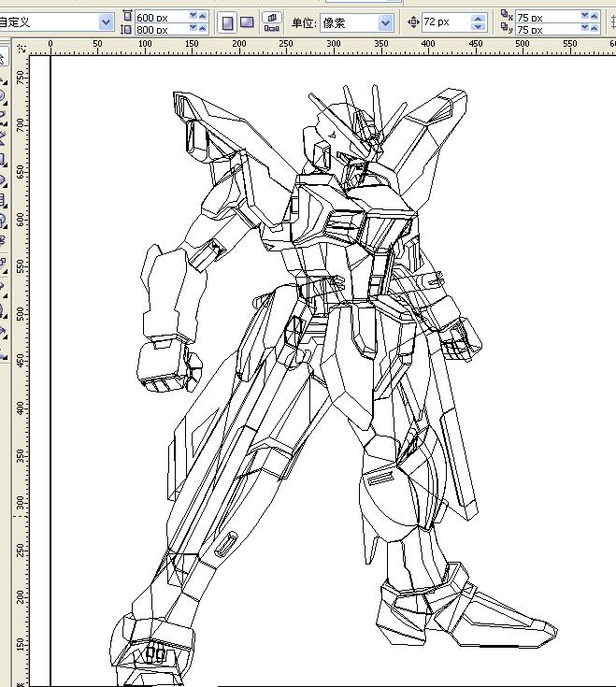Image resolution: width=616 pixels, height=687 pixels.
Task: Decrease page height with down arrow
Action: [x=193, y=28]
